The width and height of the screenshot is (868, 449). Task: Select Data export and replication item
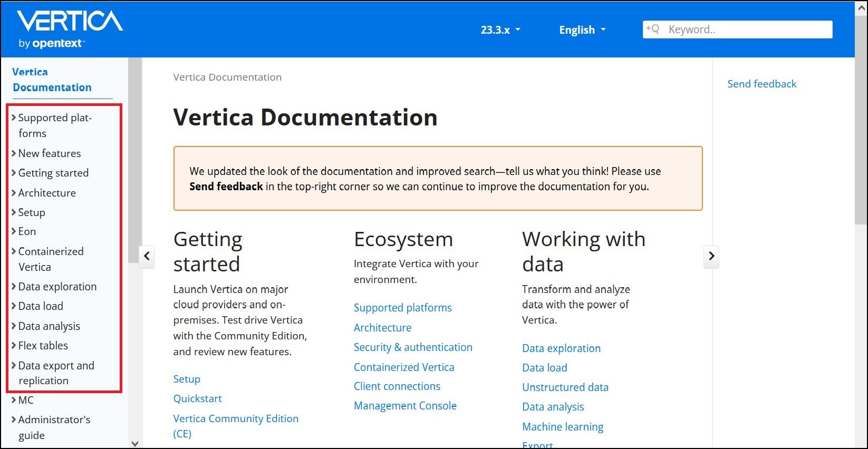point(56,373)
